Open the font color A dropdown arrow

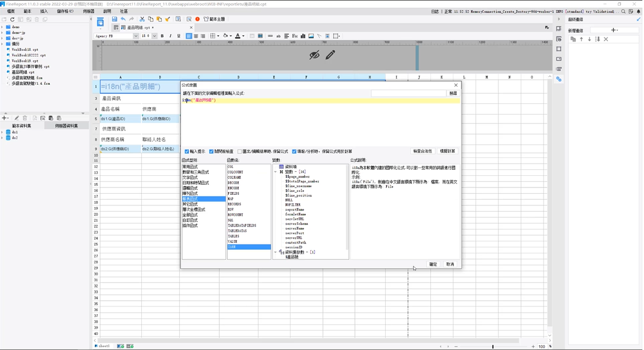[243, 36]
